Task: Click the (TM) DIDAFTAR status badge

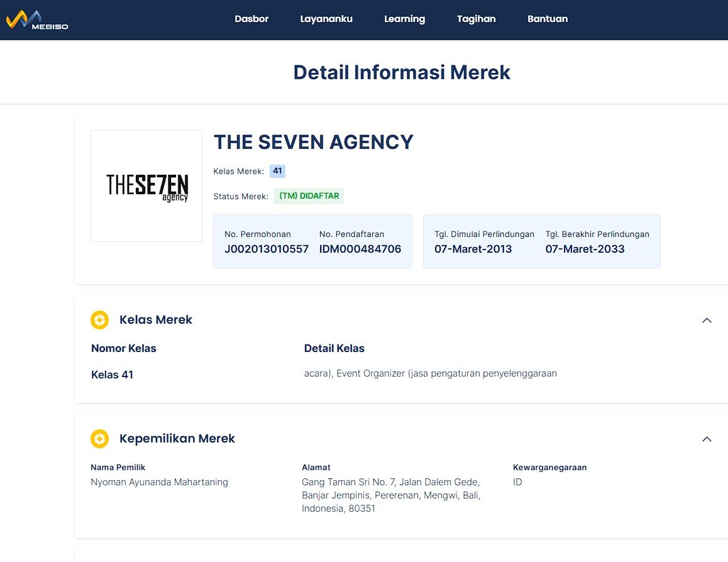Action: [309, 196]
